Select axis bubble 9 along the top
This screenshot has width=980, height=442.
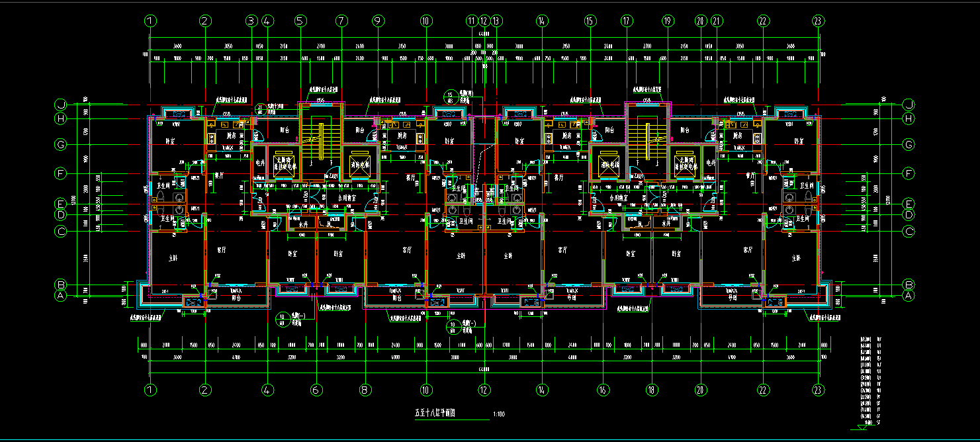click(x=378, y=21)
